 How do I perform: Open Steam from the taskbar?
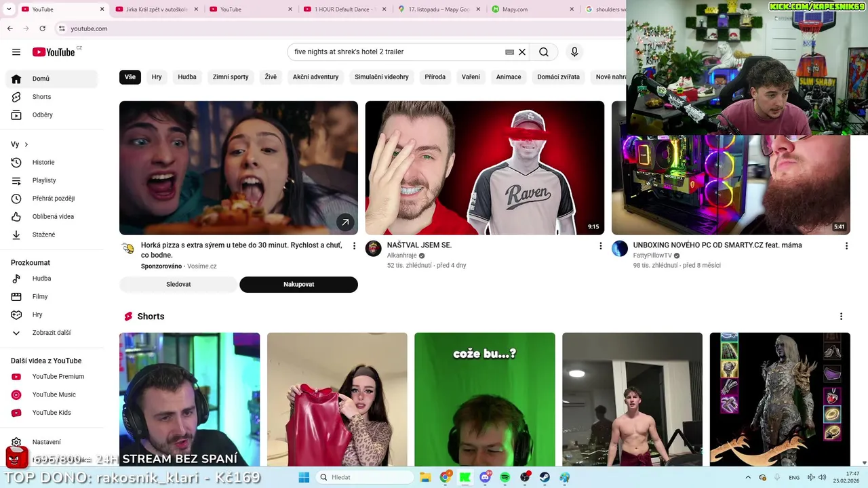(545, 477)
